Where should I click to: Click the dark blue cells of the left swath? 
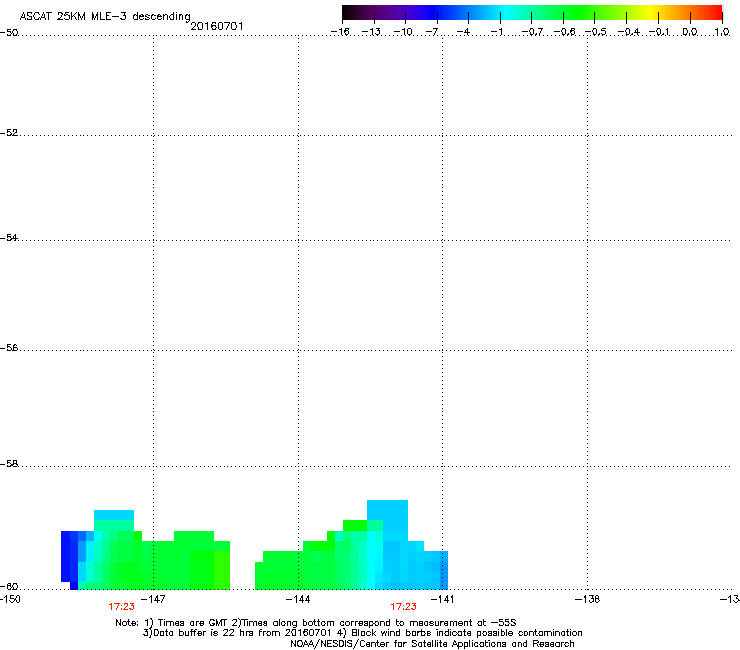click(x=69, y=557)
